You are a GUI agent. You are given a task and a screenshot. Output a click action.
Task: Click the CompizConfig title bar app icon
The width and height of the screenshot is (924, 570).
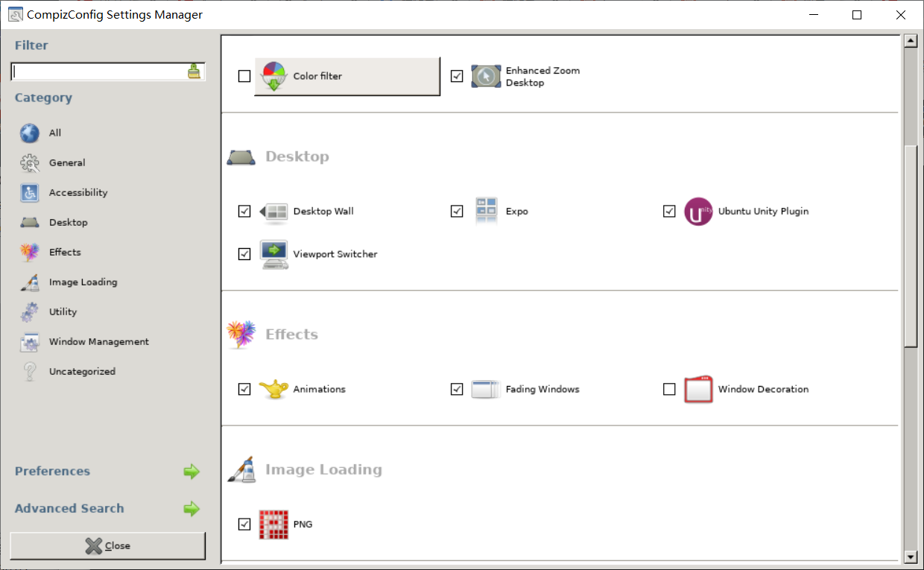tap(15, 15)
